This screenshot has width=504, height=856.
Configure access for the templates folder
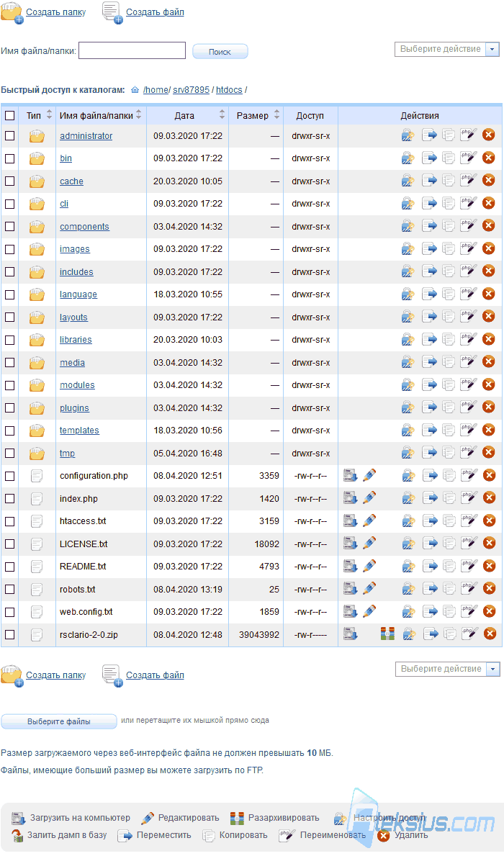click(408, 430)
